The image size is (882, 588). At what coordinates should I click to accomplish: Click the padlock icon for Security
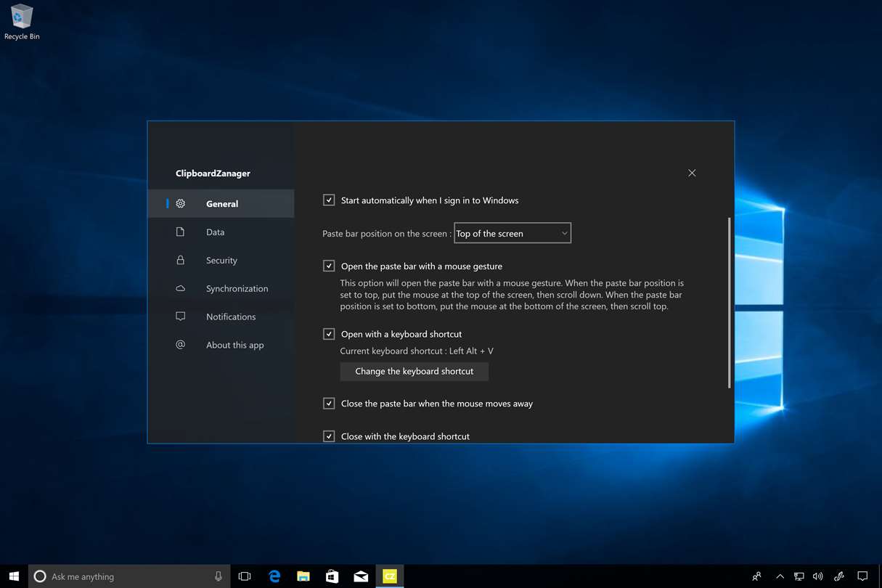click(181, 260)
